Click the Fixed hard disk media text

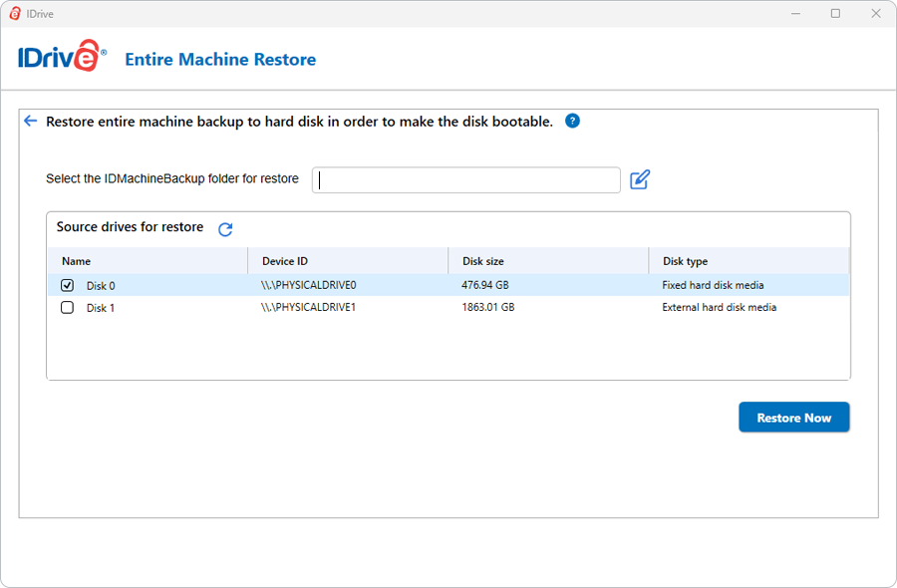713,285
